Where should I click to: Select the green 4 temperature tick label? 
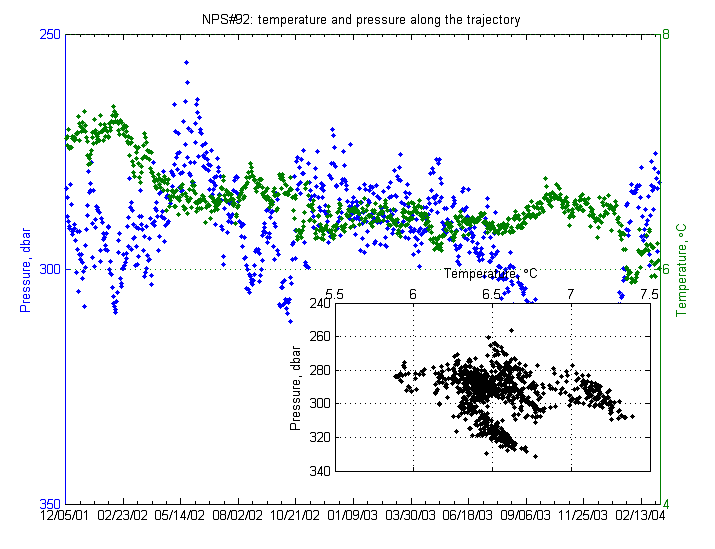point(666,503)
